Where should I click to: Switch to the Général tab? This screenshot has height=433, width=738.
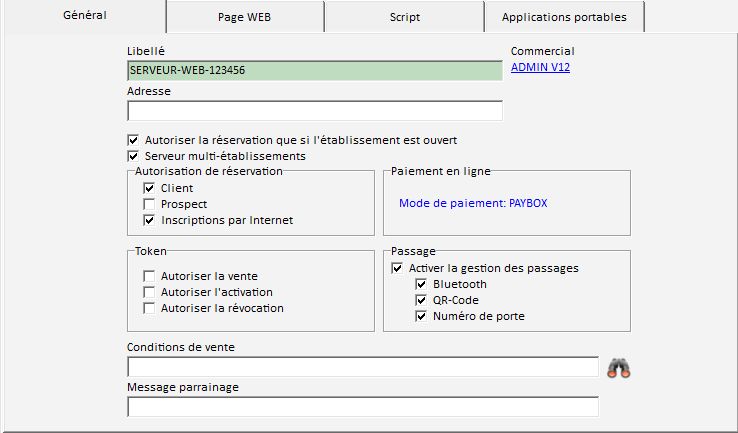pos(85,15)
